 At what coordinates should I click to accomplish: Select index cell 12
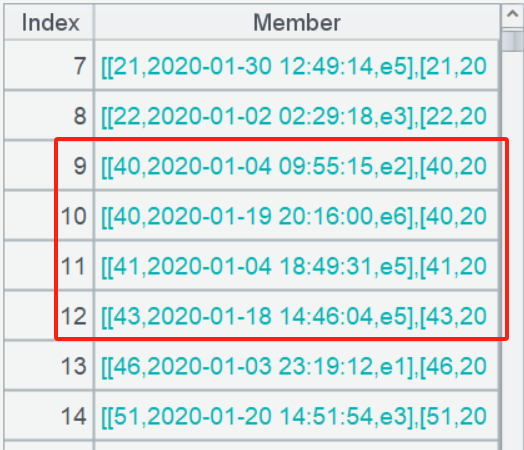click(49, 316)
